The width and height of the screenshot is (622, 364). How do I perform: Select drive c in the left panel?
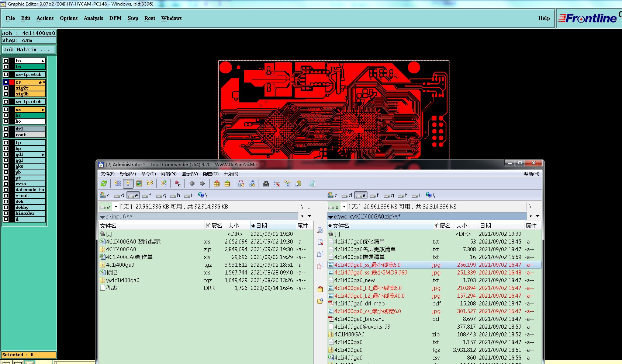[x=105, y=195]
